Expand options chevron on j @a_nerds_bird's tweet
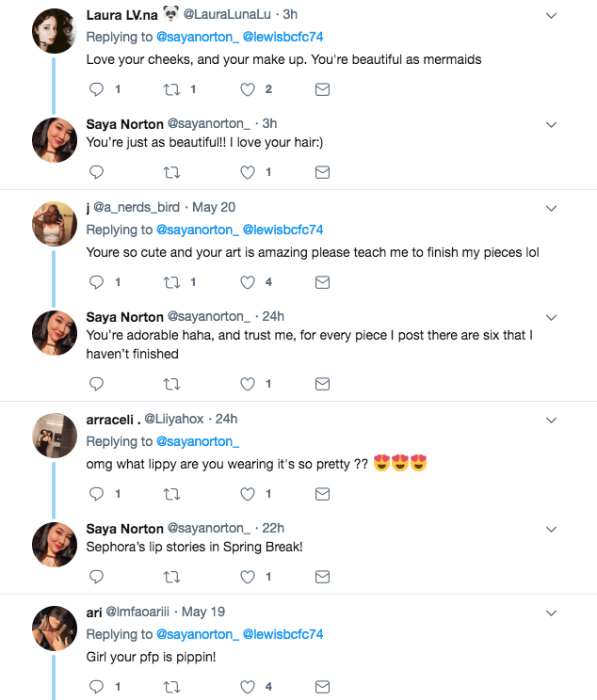Screen dimensions: 597x700 pyautogui.click(x=552, y=208)
